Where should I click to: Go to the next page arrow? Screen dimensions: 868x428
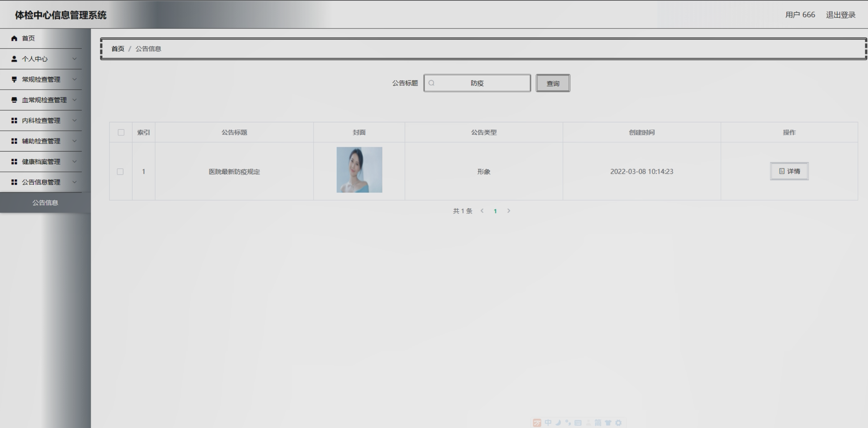pos(508,211)
